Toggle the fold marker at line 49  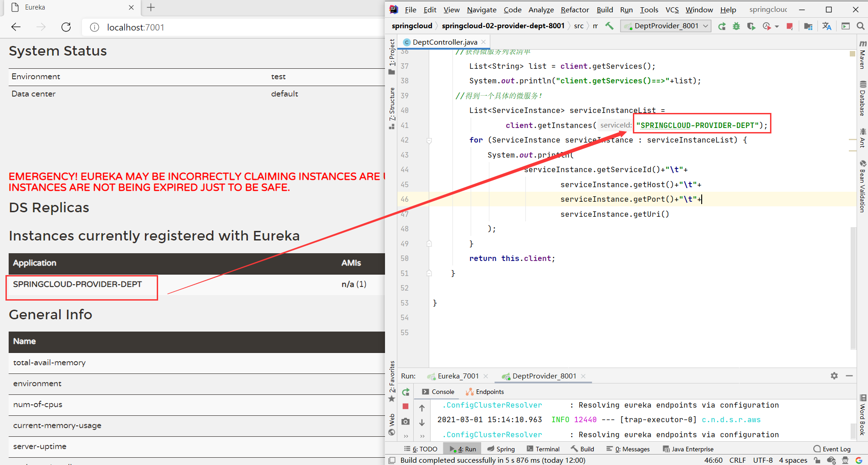click(429, 244)
